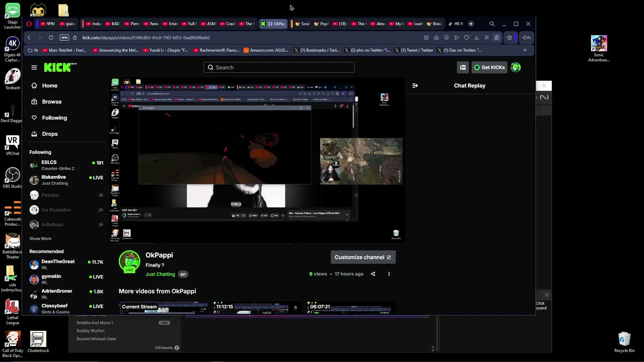Image resolution: width=644 pixels, height=362 pixels.
Task: Select offline channel AdinRoss
Action: [66, 224]
